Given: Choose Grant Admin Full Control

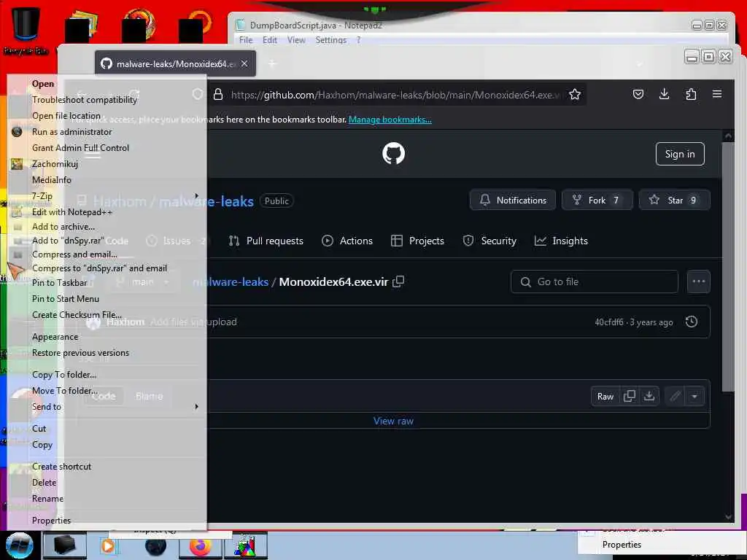Looking at the screenshot, I should [107, 147].
